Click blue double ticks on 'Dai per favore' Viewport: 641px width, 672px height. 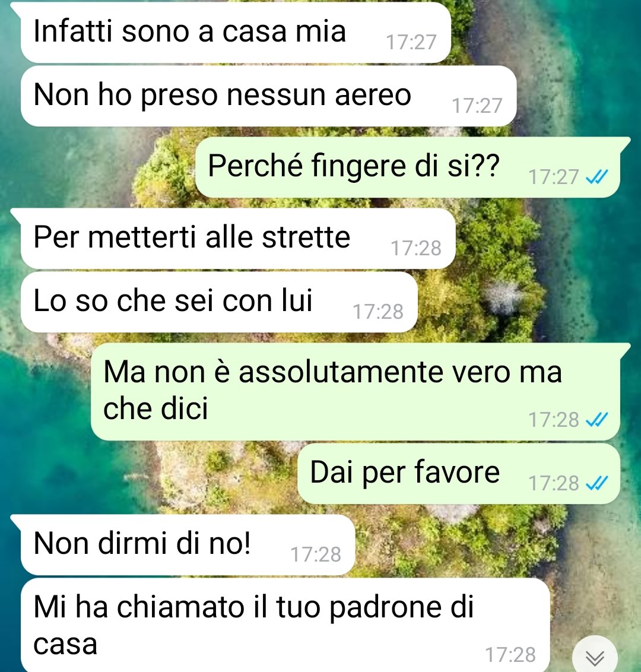point(597,483)
